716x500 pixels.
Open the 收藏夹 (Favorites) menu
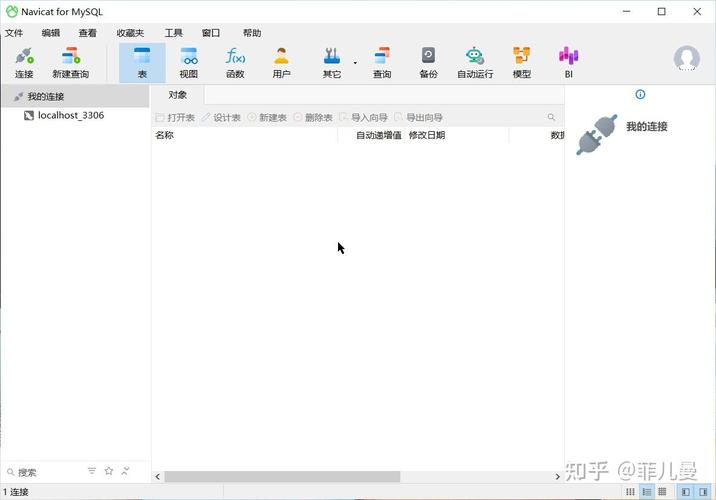pos(130,33)
